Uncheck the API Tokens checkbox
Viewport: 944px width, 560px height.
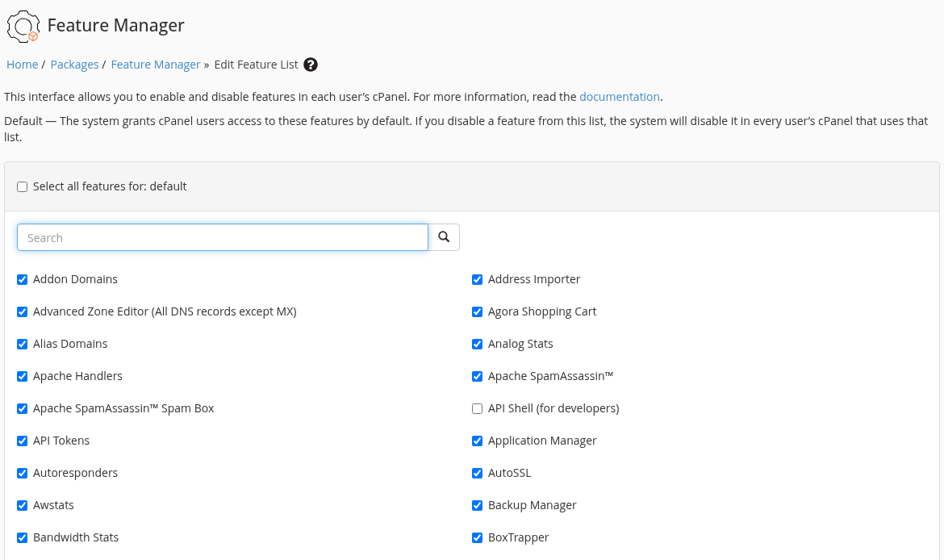click(23, 441)
